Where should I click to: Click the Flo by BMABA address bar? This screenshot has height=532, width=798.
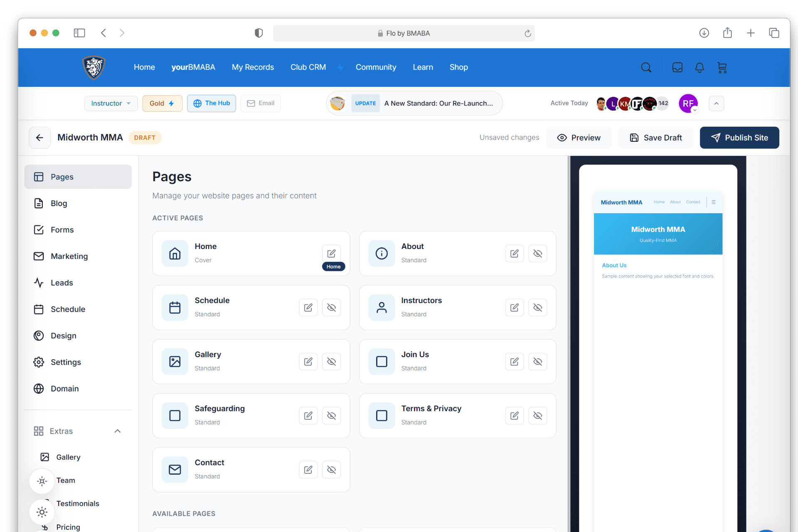coord(404,33)
